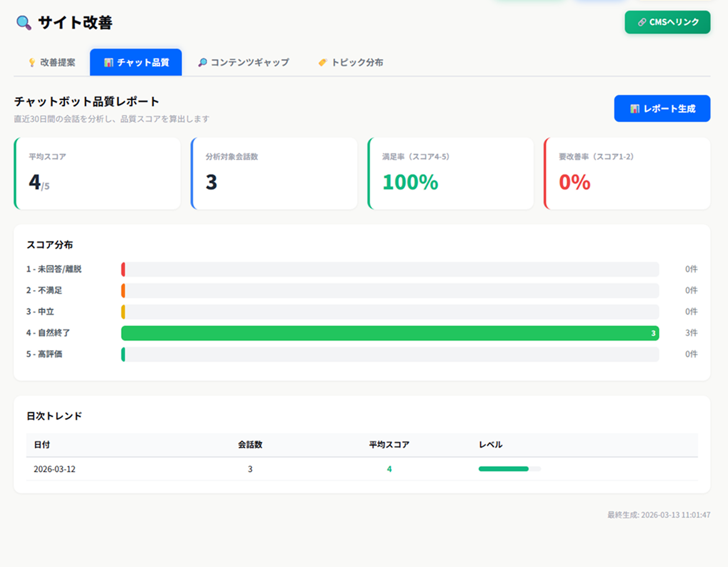Click the level progress bar for 2026-03-12
Image resolution: width=728 pixels, height=567 pixels.
click(x=509, y=469)
